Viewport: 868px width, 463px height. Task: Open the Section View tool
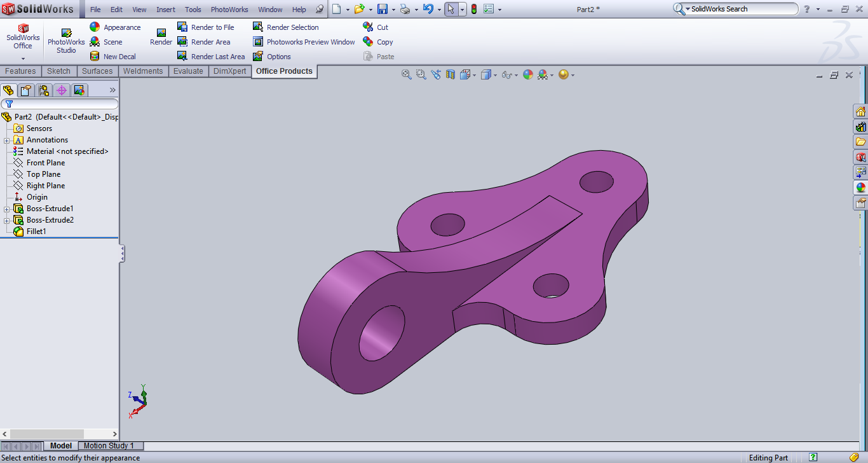451,74
